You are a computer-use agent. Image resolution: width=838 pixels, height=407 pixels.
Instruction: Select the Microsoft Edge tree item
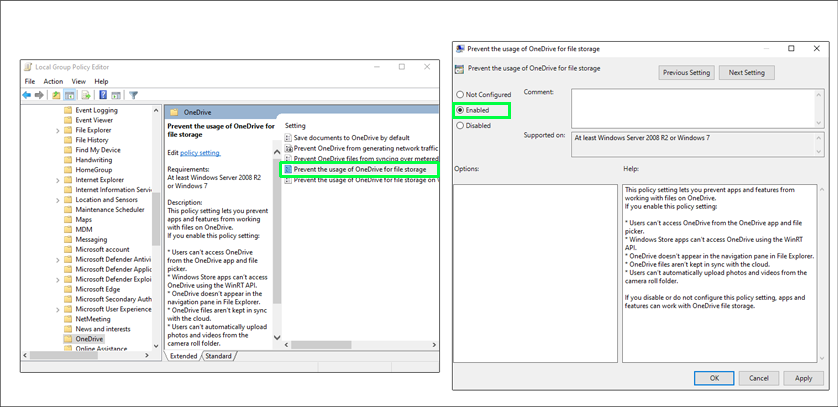click(x=98, y=289)
